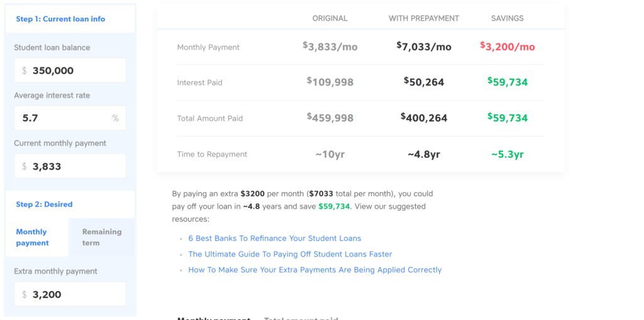Click the $459,998 total amount value
This screenshot has width=644, height=320.
click(330, 118)
